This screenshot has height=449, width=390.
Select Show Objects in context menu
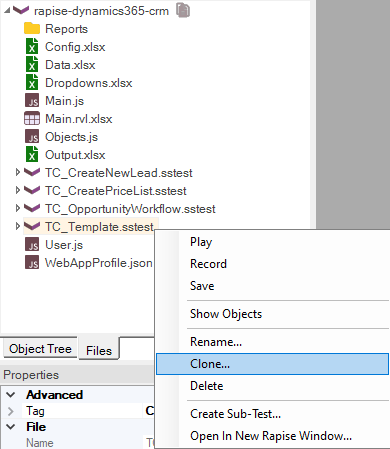(x=272, y=314)
